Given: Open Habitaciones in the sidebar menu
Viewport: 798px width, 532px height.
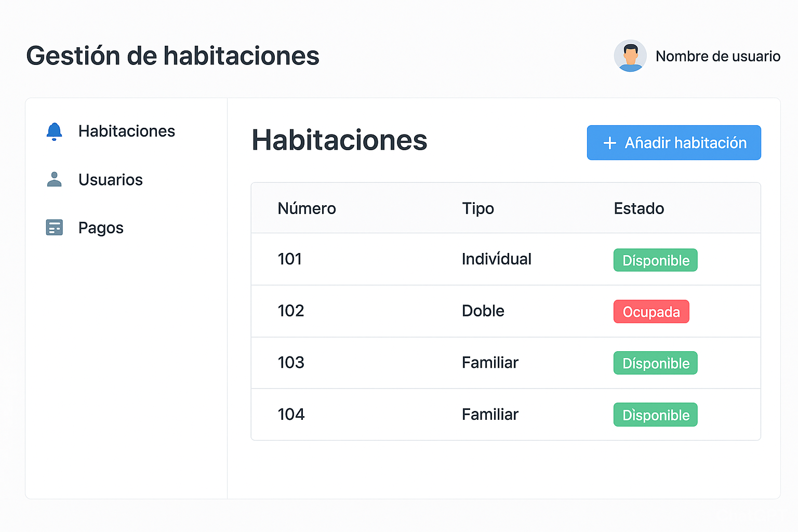Looking at the screenshot, I should pos(126,131).
